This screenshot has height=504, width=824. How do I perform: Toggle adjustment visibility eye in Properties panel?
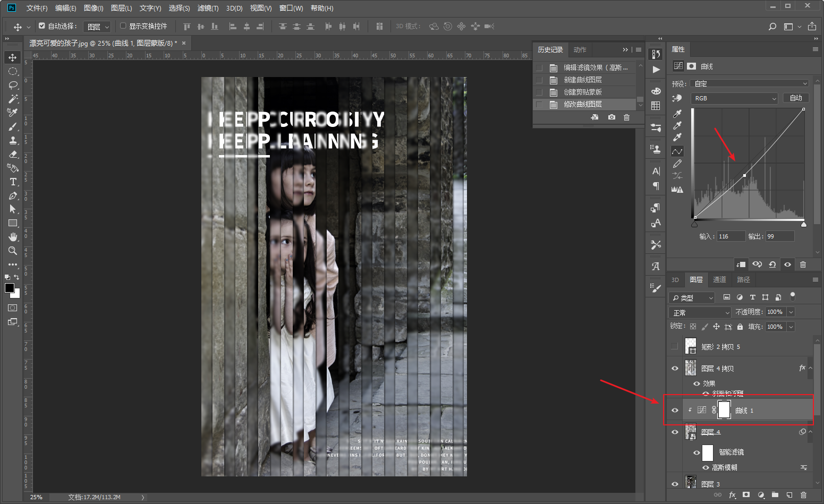tap(787, 264)
